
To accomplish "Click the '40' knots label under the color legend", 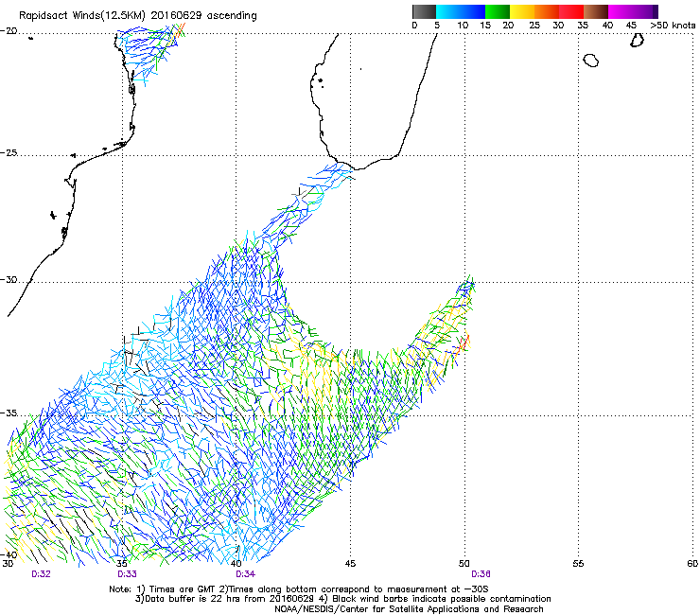I will [x=607, y=26].
